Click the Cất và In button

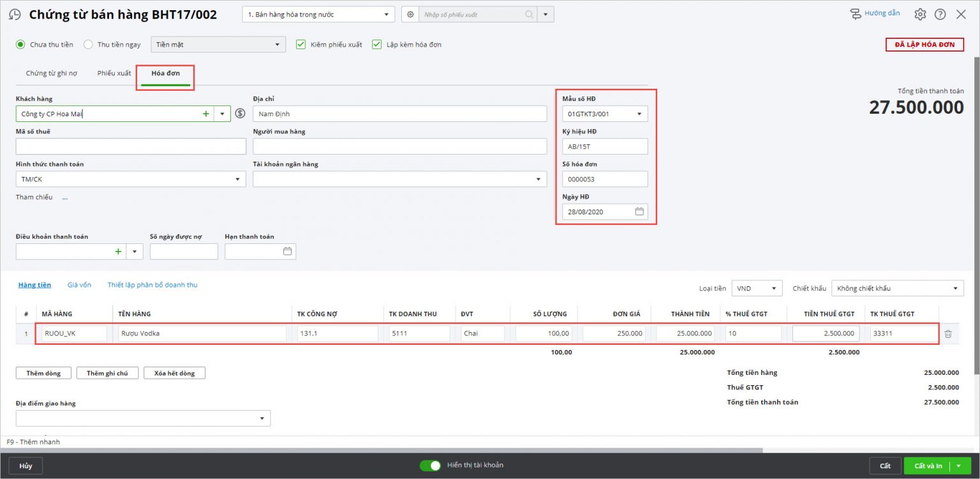928,466
